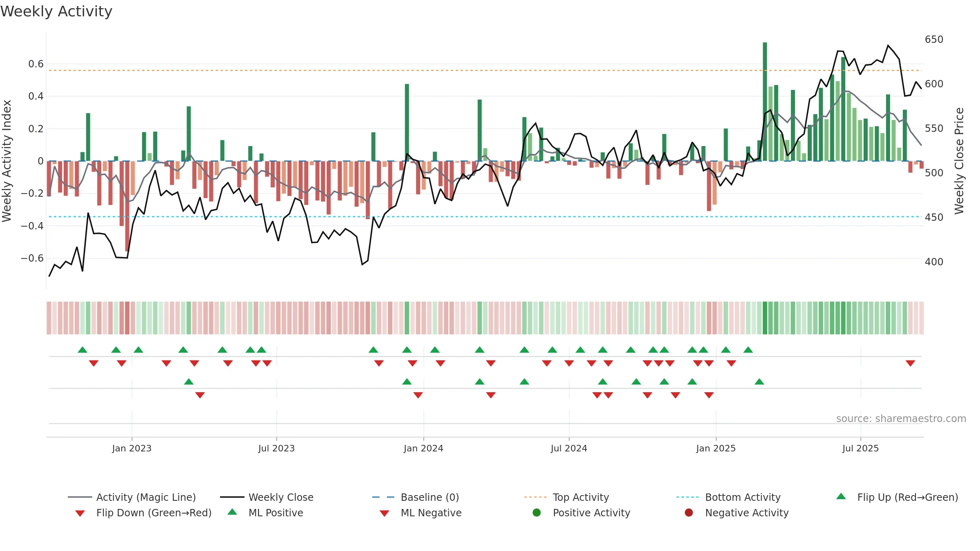Click the 550 tick on the price axis

[934, 129]
